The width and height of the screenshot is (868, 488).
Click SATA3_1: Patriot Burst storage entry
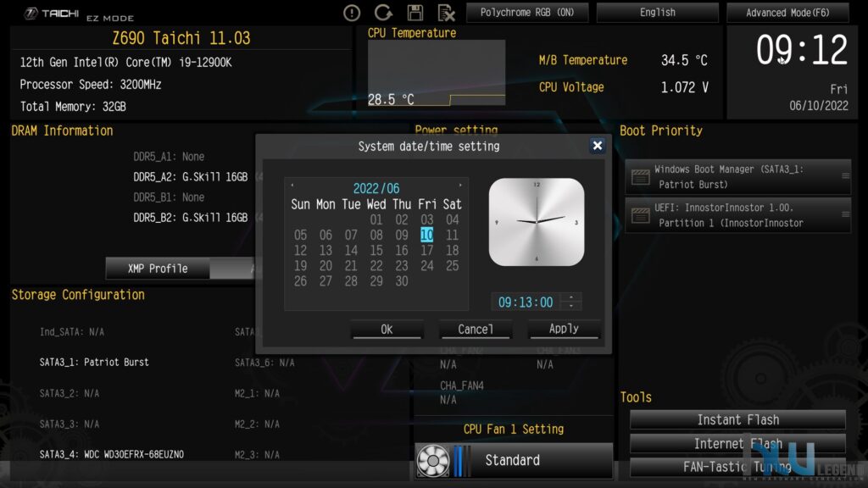94,363
